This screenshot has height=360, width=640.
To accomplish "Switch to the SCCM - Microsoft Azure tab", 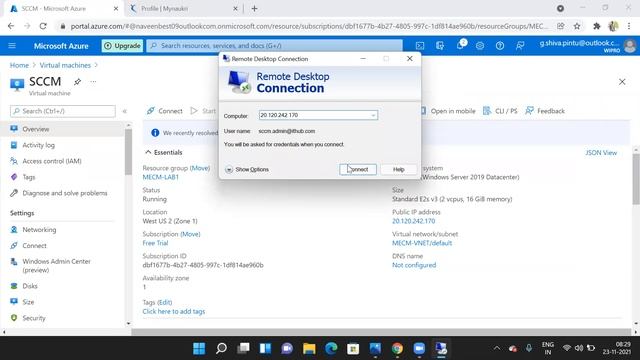I will point(62,9).
